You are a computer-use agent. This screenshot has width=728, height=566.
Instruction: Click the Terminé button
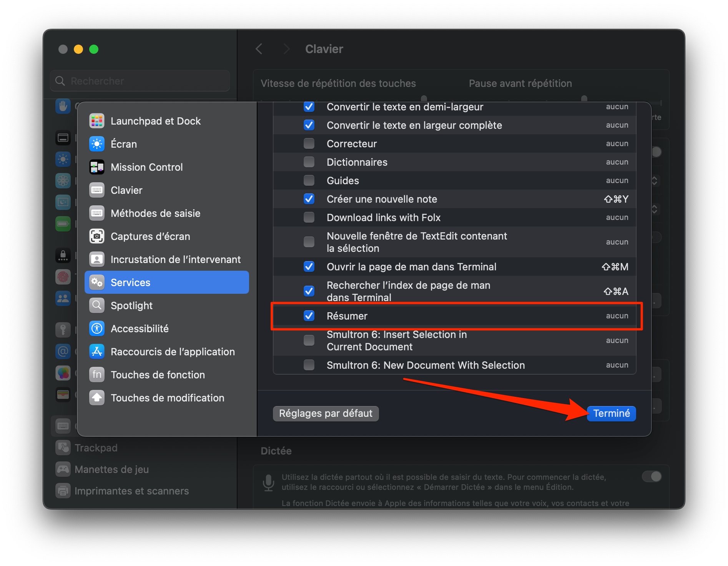click(x=611, y=413)
